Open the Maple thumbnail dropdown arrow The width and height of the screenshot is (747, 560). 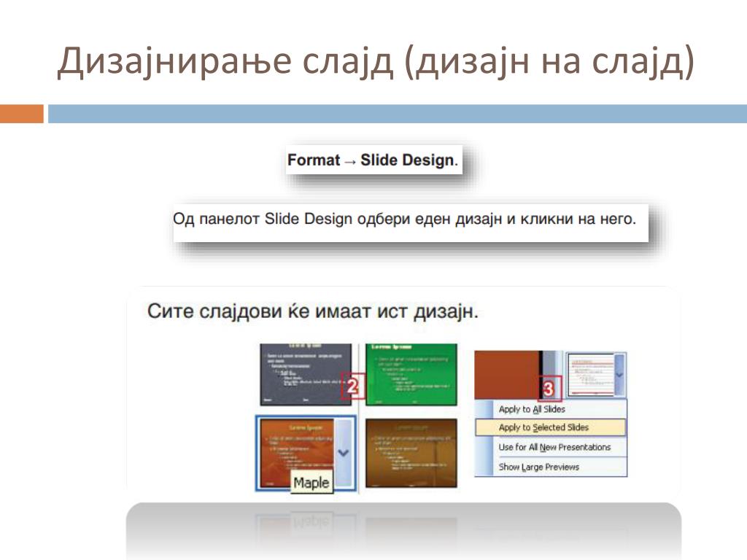(344, 453)
